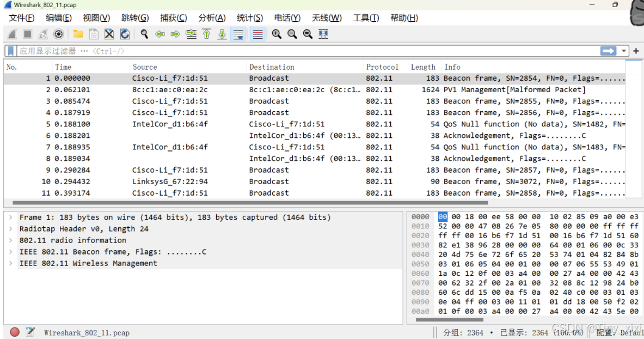Open the 分析(A) menu
644x339 pixels.
coord(212,18)
